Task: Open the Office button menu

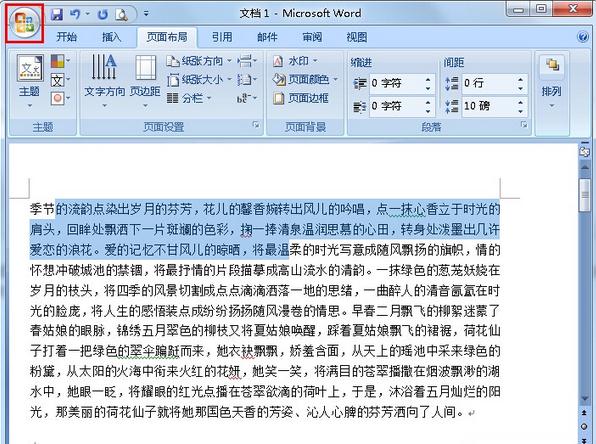Action: pos(24,23)
